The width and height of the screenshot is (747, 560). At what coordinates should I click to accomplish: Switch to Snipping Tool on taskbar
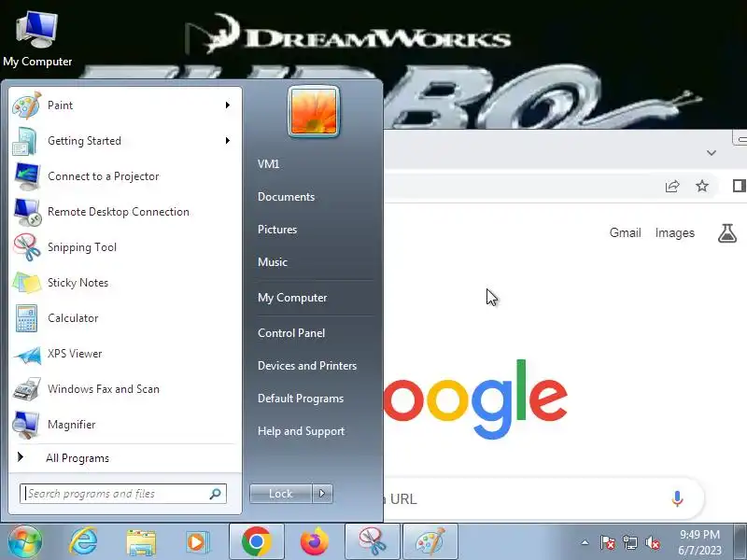pos(372,541)
